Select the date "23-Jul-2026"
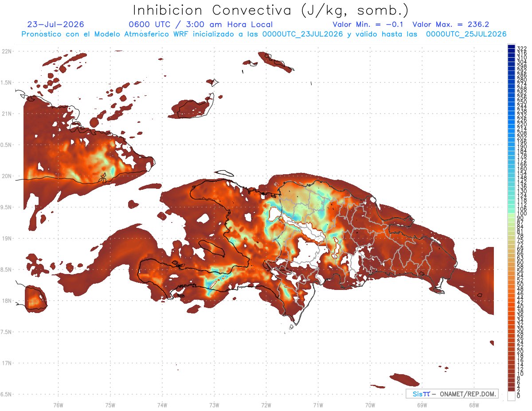Viewport: 532px width, 411px height. tap(55, 25)
